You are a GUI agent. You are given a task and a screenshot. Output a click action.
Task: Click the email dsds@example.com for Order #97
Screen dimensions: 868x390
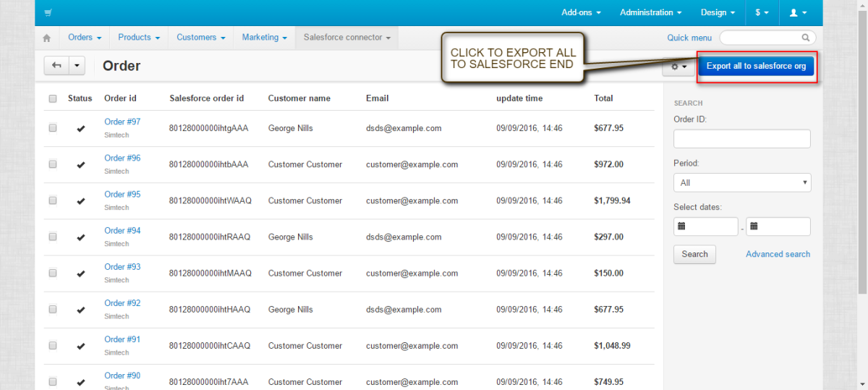point(404,128)
